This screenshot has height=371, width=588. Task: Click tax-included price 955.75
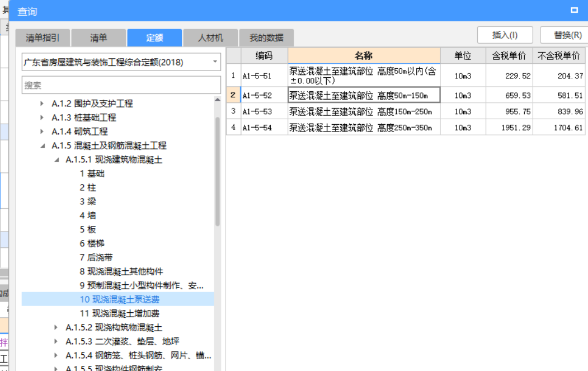[509, 111]
